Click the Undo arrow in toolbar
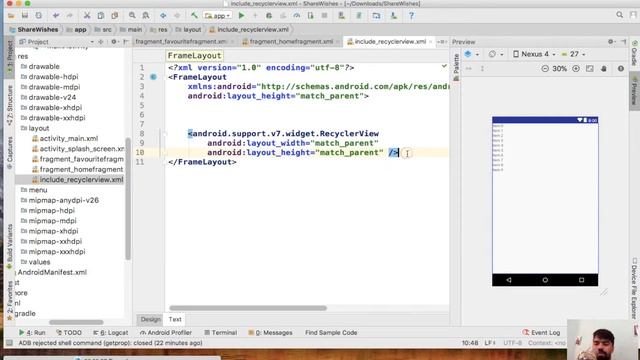This screenshot has height=360, width=640. tap(56, 16)
